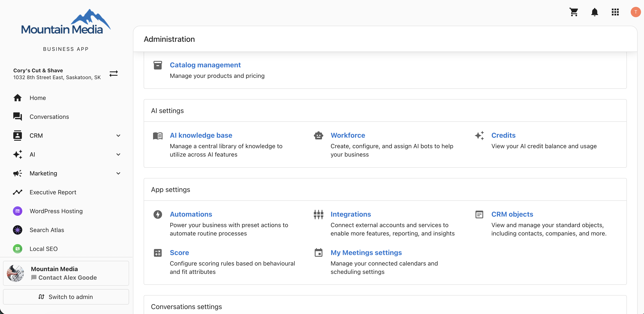644x314 pixels.
Task: Click the Search Atlas star icon
Action: [x=18, y=230]
